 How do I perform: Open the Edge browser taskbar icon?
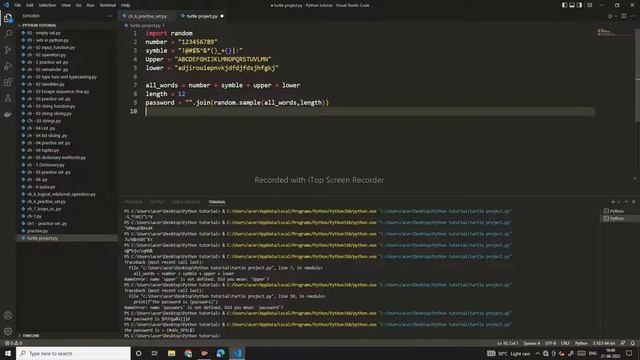tap(220, 353)
